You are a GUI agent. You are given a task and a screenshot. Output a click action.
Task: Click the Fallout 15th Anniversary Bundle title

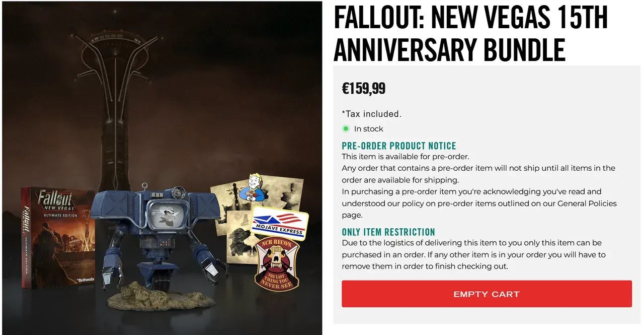[470, 33]
